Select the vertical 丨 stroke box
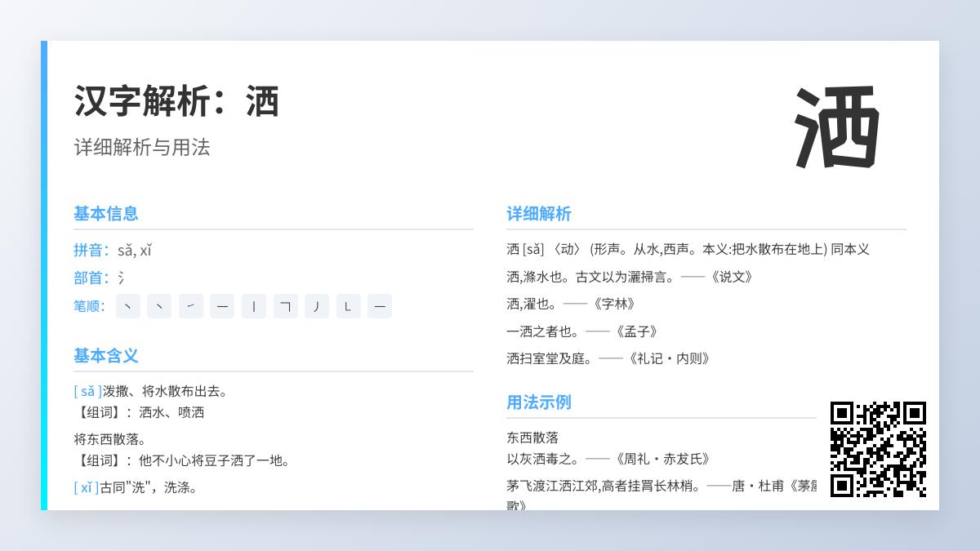Viewport: 980px width, 551px height. [x=254, y=306]
